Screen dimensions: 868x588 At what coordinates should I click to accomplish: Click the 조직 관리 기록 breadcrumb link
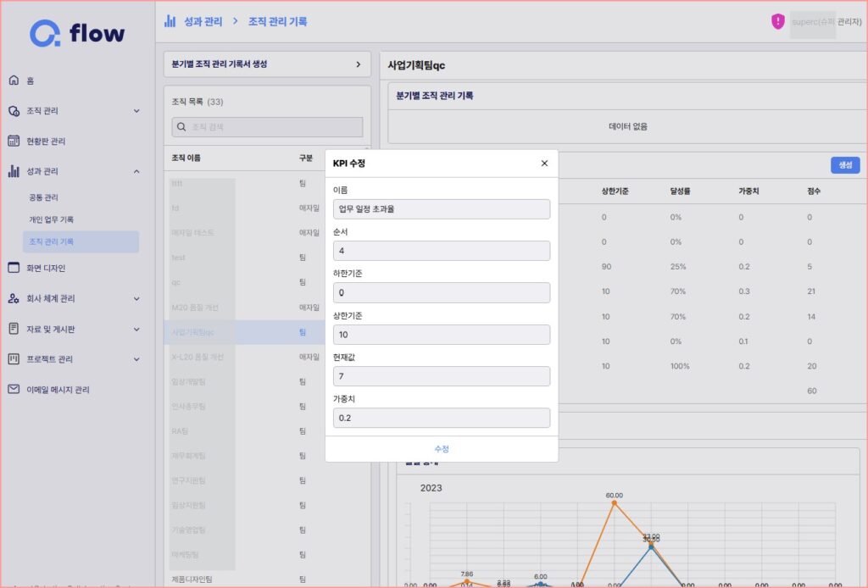point(277,21)
